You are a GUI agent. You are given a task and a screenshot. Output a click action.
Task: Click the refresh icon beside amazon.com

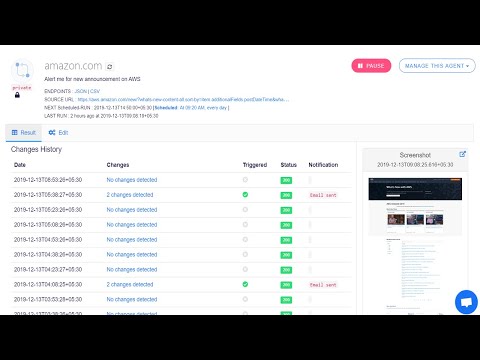110,66
